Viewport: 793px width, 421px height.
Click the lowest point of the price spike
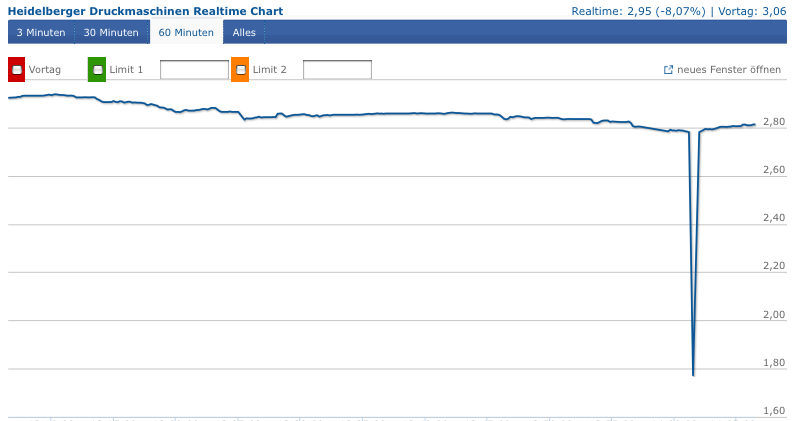pos(693,375)
